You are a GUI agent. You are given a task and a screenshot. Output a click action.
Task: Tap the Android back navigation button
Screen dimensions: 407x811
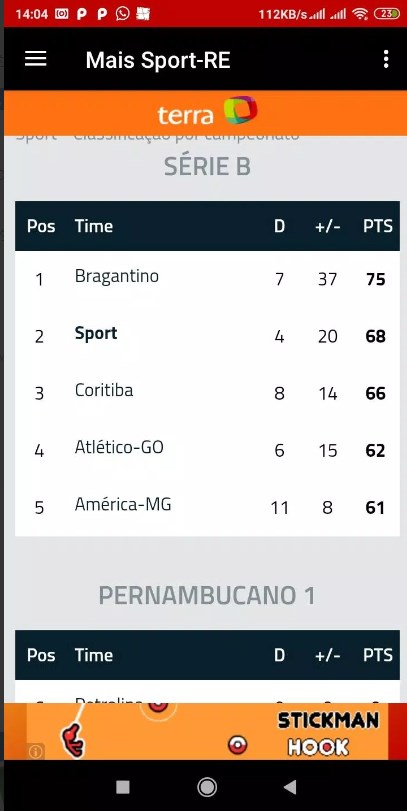290,787
